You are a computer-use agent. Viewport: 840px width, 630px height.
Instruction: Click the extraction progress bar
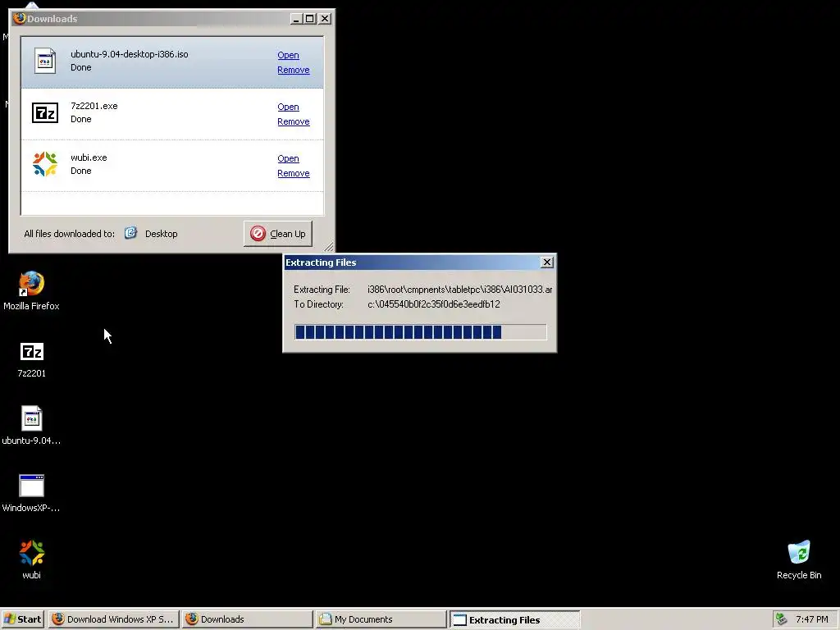(x=421, y=332)
